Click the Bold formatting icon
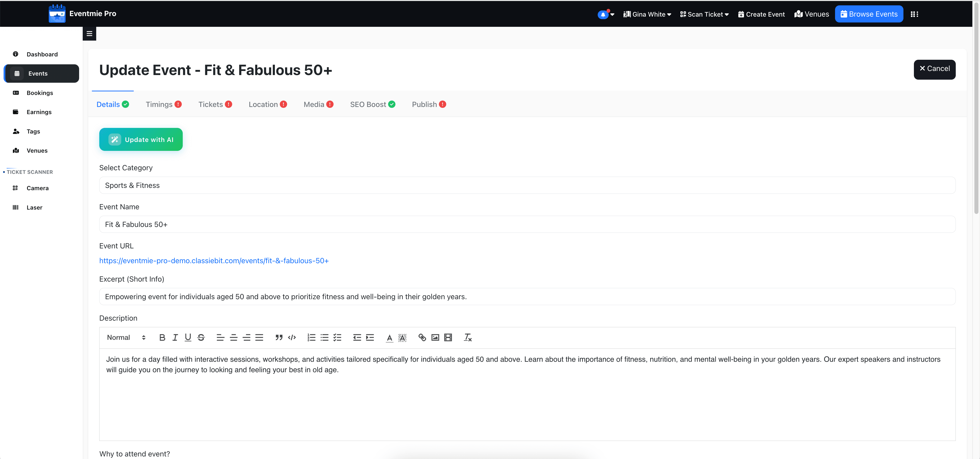 (162, 337)
